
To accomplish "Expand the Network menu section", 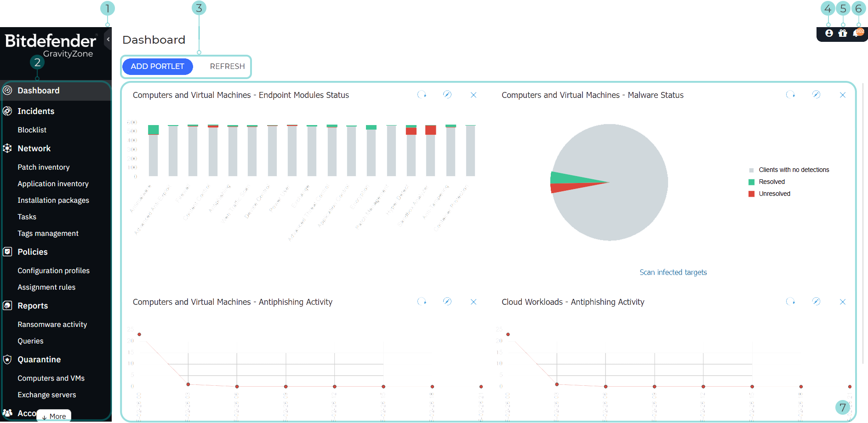I will (x=34, y=148).
